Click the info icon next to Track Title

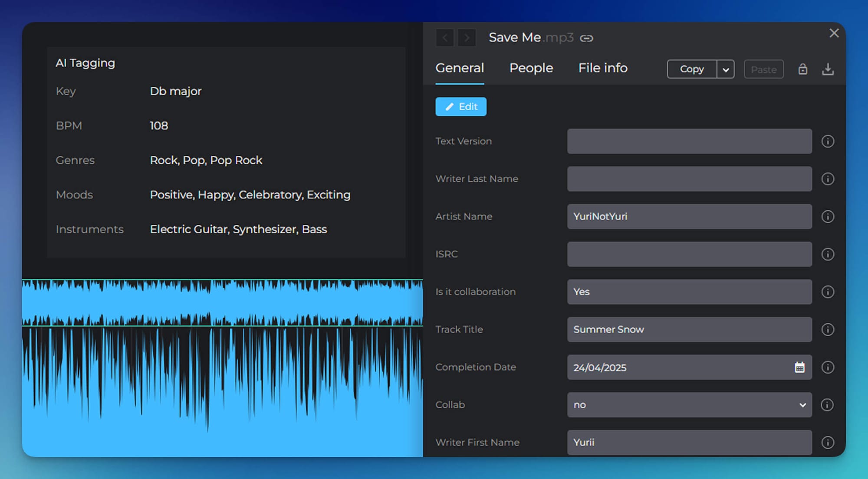(x=828, y=329)
